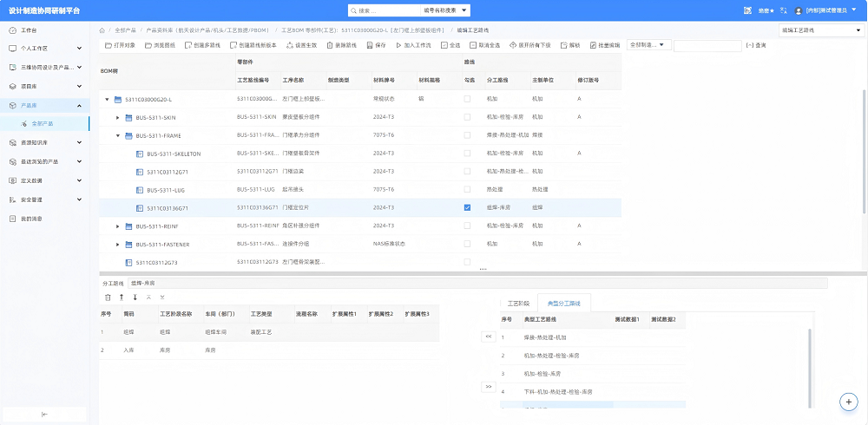Screen dimensions: 868x425
Task: Check the checkbox for 5311C03112G71
Action: 467,172
